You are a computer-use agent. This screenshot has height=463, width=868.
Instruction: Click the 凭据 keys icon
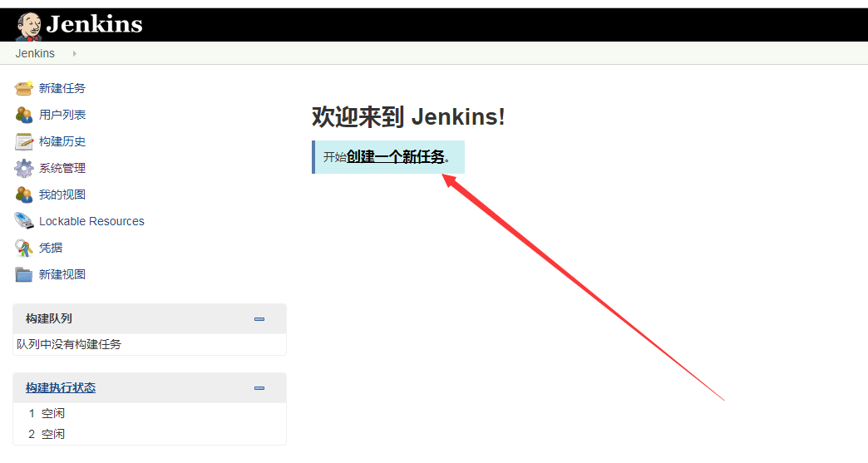(x=24, y=248)
